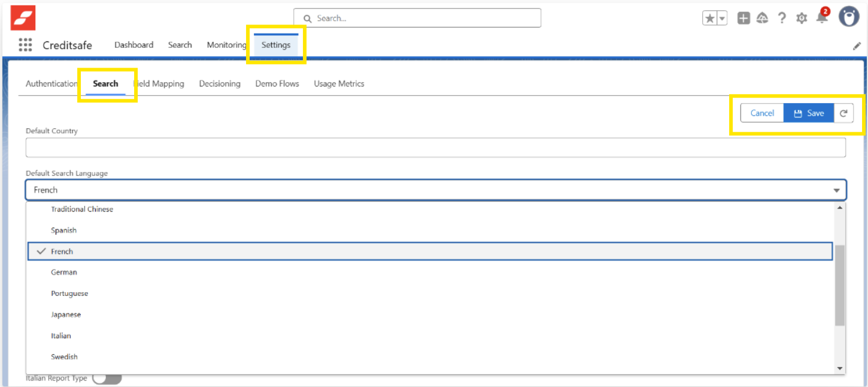Open the Salesforce Guidance Center icon
868x387 pixels.
763,18
